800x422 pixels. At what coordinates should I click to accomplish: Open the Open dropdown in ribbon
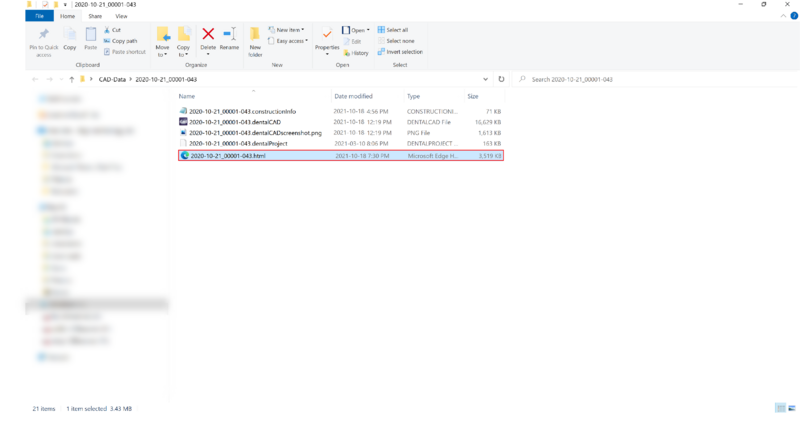click(356, 30)
